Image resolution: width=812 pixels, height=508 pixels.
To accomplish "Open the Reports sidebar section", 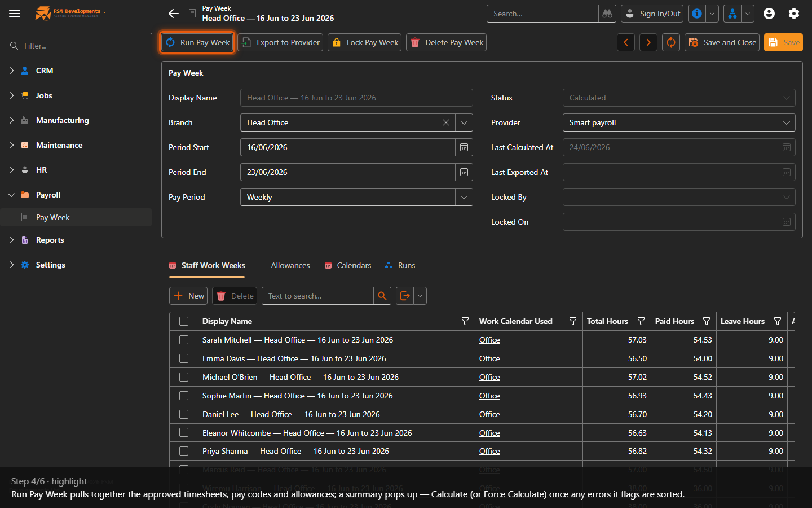I will coord(50,240).
